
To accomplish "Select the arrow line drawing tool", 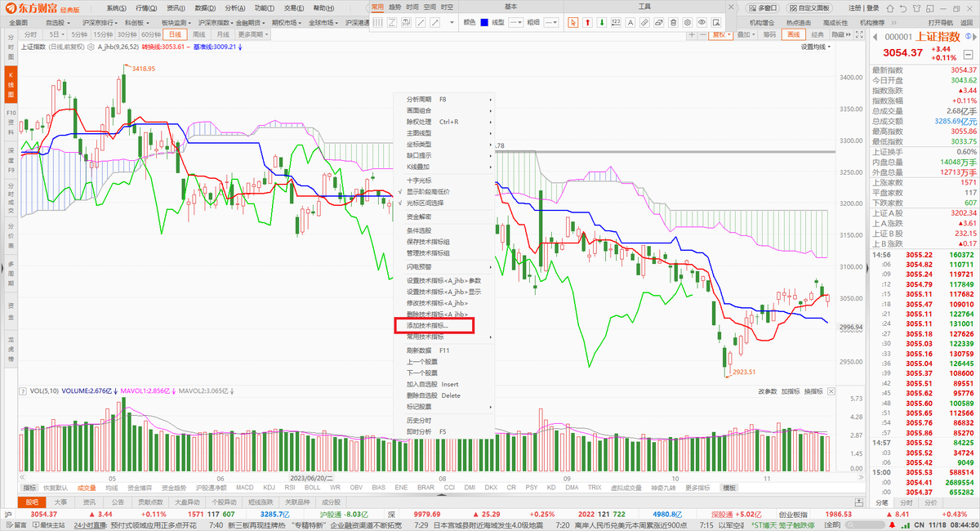I will tap(434, 22).
